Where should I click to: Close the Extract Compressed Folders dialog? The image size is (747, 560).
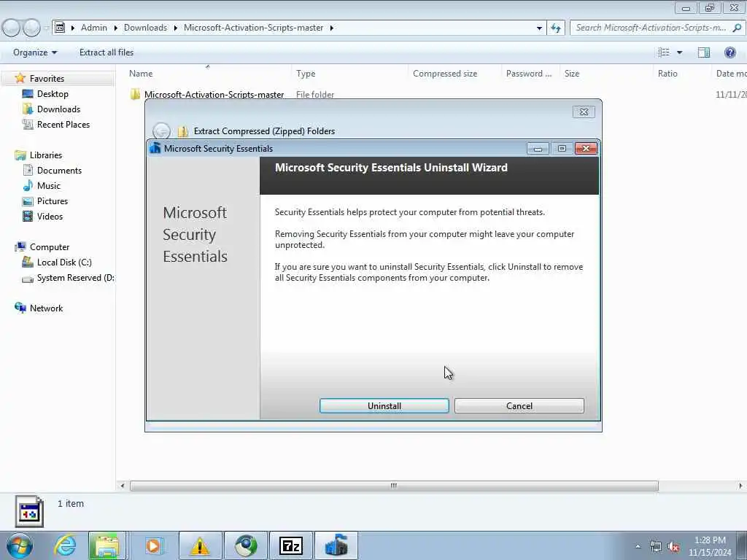(584, 112)
